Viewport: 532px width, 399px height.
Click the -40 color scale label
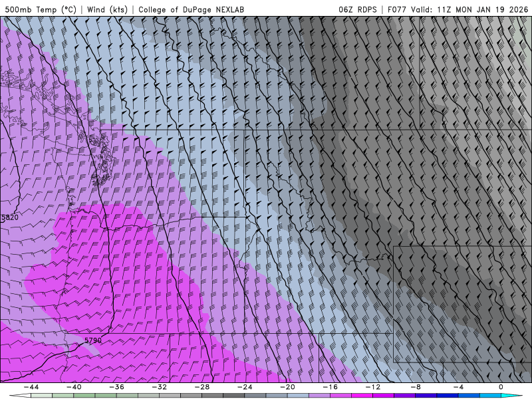(x=74, y=387)
